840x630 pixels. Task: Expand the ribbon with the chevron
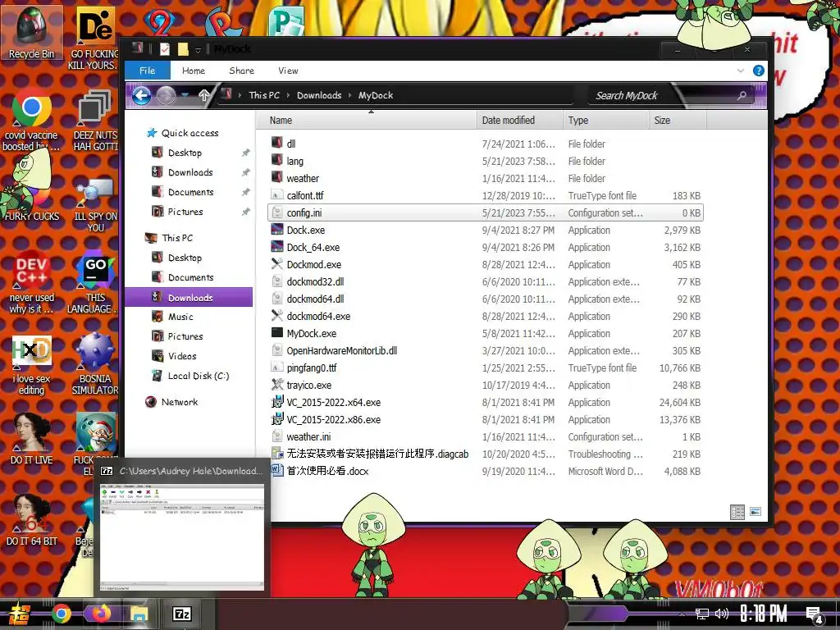tap(741, 71)
